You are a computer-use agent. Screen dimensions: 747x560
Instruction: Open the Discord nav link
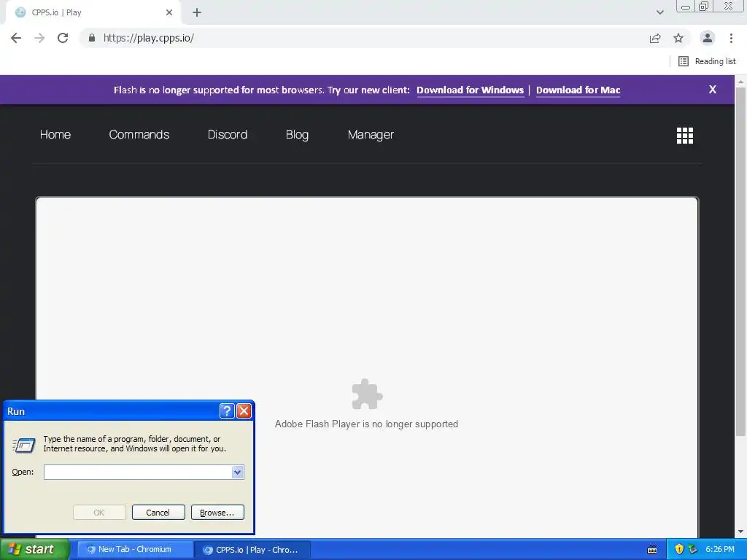[x=228, y=135]
